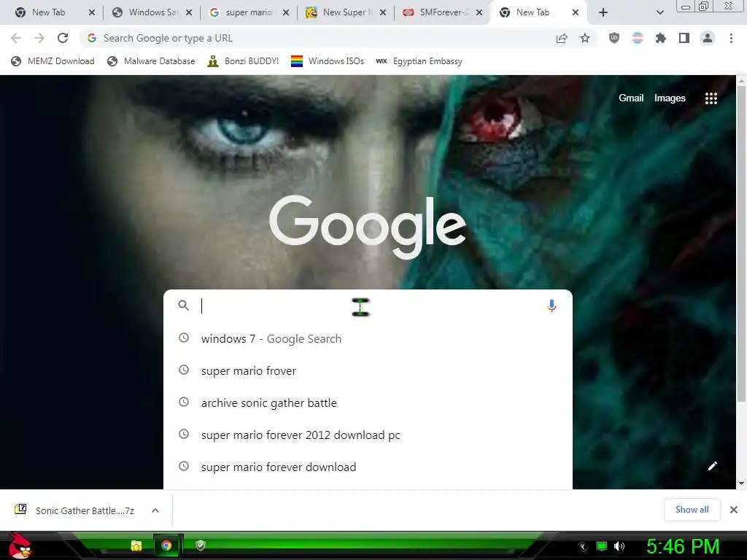This screenshot has height=560, width=747.
Task: Close the Windows Sa tab
Action: point(189,13)
